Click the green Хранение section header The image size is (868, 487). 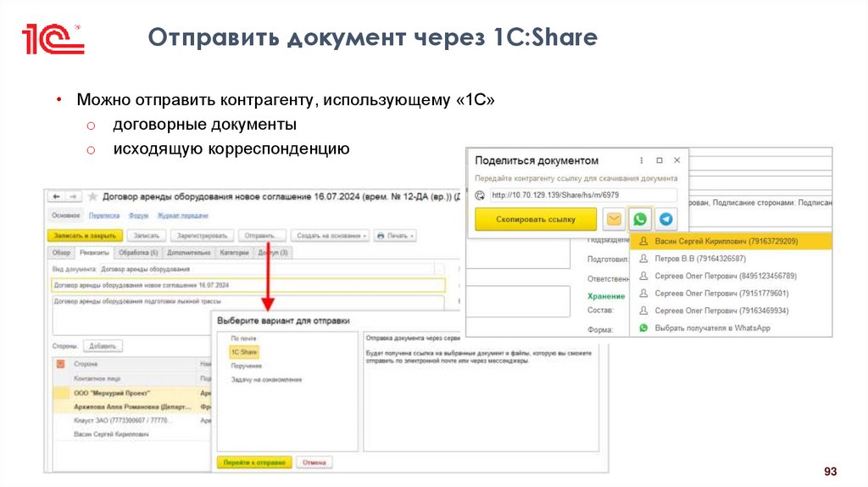606,296
